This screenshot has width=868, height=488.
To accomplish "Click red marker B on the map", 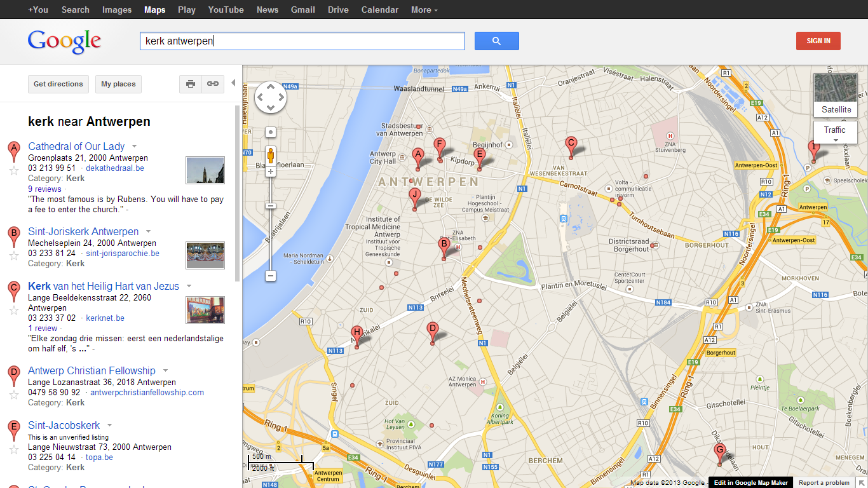I will coord(444,248).
